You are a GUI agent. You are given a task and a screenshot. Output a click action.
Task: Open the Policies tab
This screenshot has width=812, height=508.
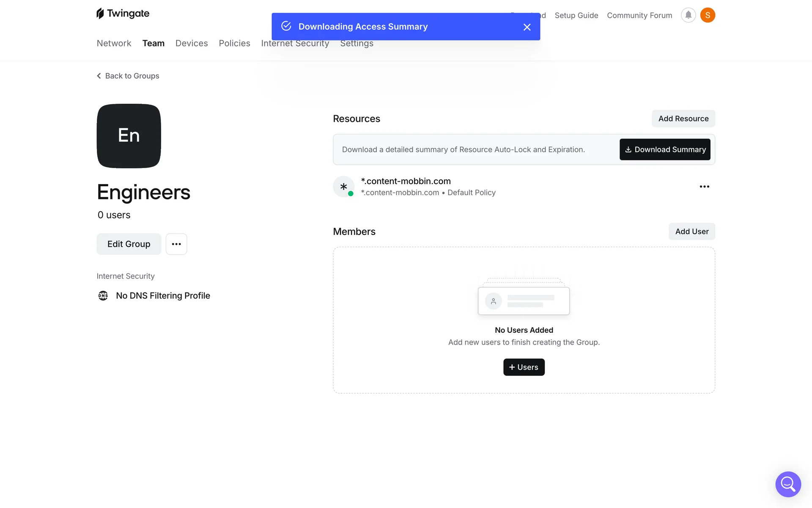click(x=234, y=43)
